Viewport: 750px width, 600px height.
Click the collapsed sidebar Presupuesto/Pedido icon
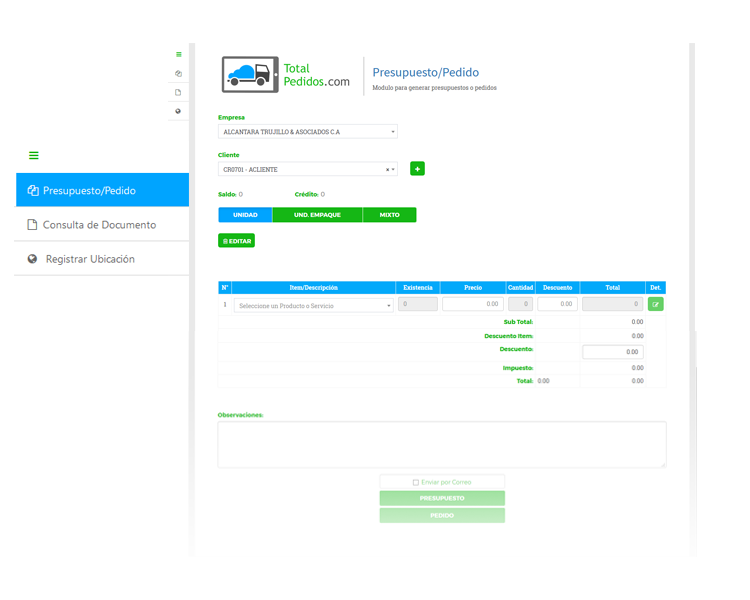[178, 73]
